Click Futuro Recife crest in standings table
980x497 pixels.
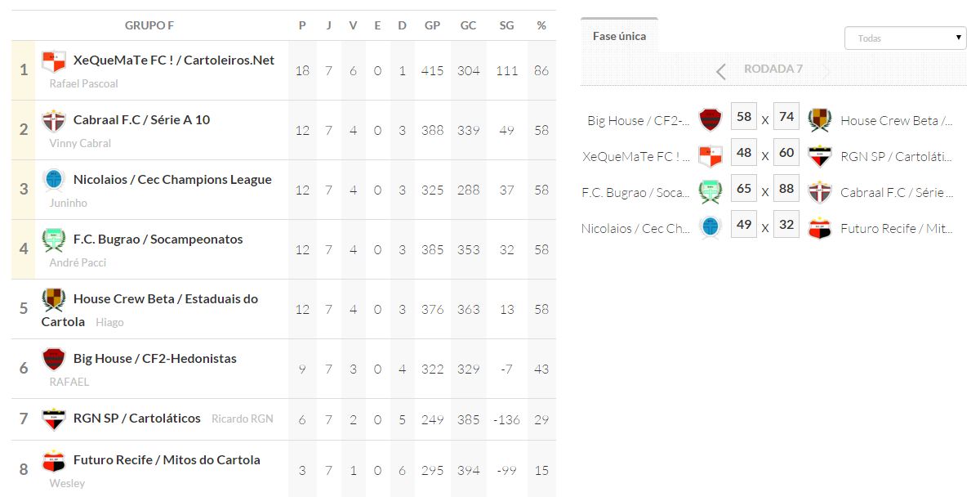(x=54, y=461)
